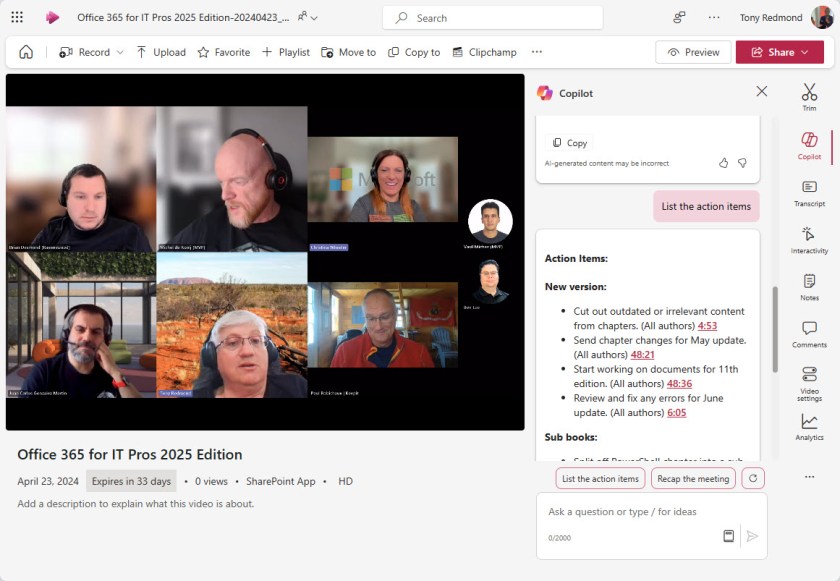
Task: Mark video as Favorite
Action: click(x=224, y=52)
